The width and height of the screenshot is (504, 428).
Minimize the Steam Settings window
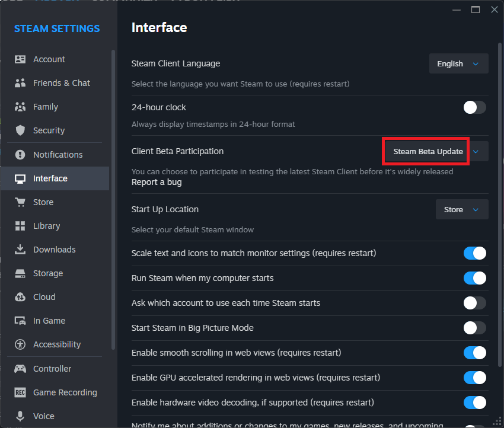[457, 10]
